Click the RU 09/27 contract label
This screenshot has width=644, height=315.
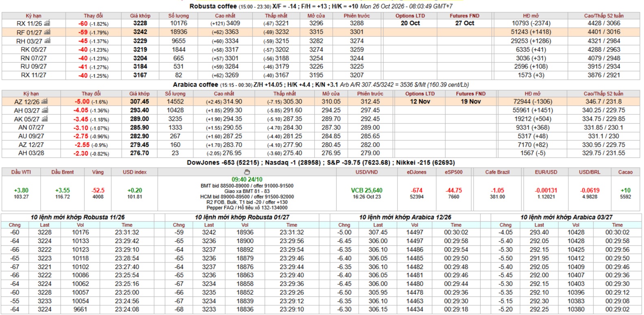tap(34, 66)
